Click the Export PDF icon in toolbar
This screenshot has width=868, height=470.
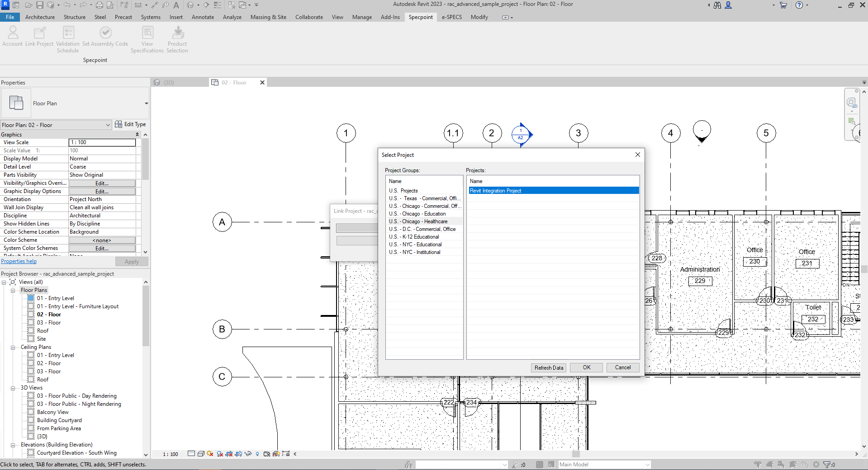tap(110, 5)
